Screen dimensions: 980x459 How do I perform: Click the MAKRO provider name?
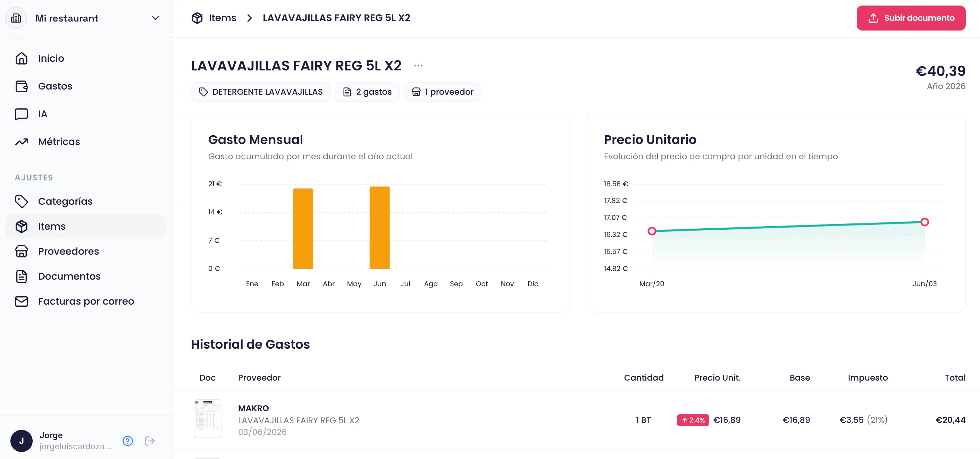[253, 408]
